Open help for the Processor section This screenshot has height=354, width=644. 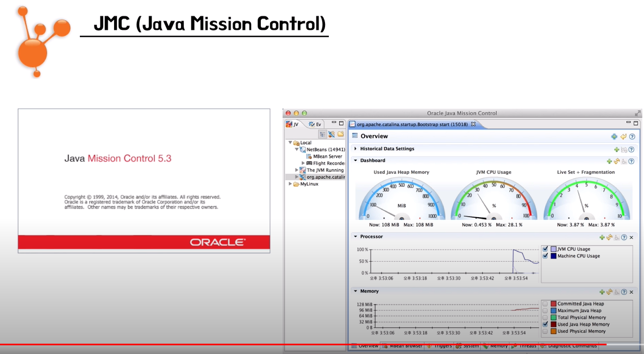[624, 237]
